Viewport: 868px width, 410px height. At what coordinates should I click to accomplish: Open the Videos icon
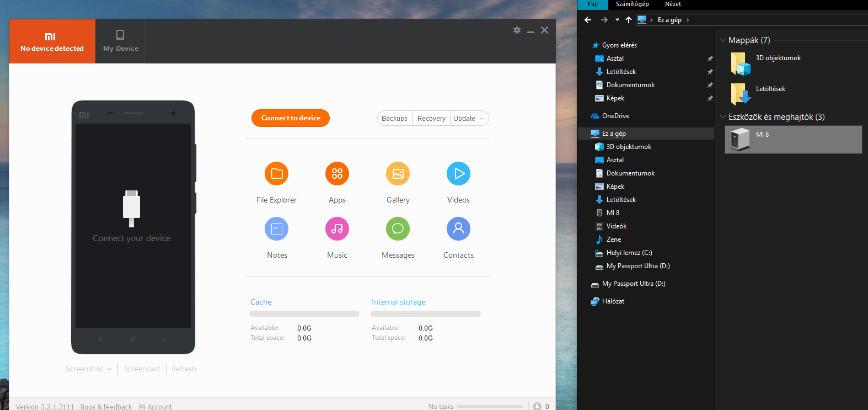458,174
